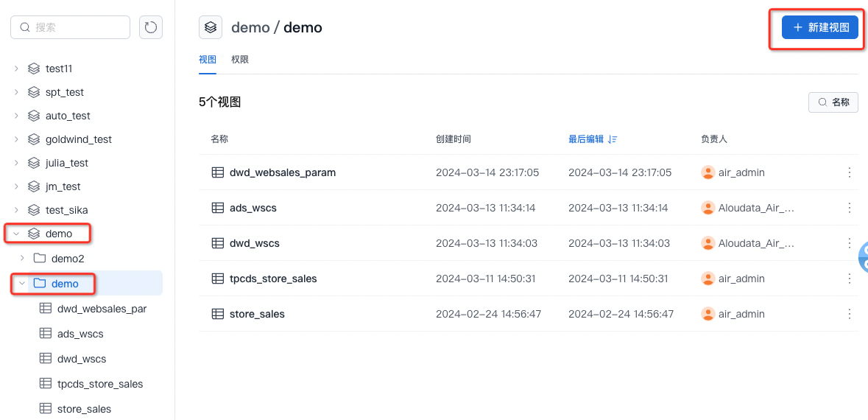Image resolution: width=868 pixels, height=420 pixels.
Task: Open more options for store_sales row
Action: pyautogui.click(x=849, y=314)
